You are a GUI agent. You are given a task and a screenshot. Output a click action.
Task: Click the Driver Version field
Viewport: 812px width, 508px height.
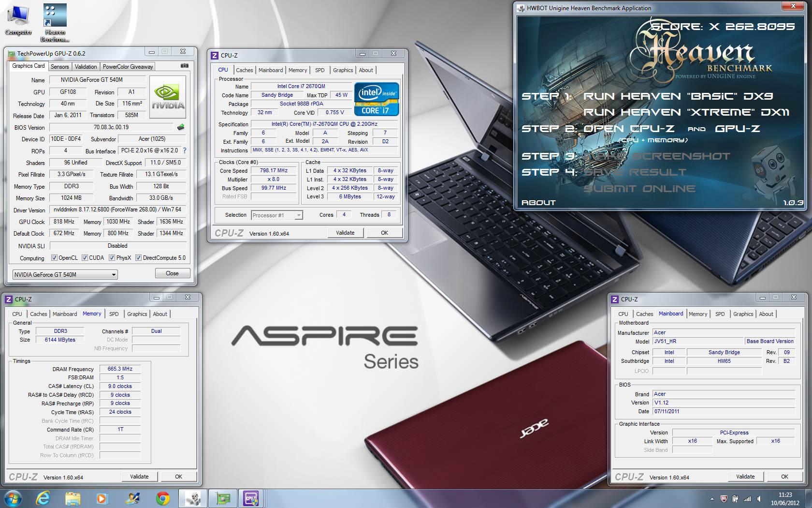[117, 210]
